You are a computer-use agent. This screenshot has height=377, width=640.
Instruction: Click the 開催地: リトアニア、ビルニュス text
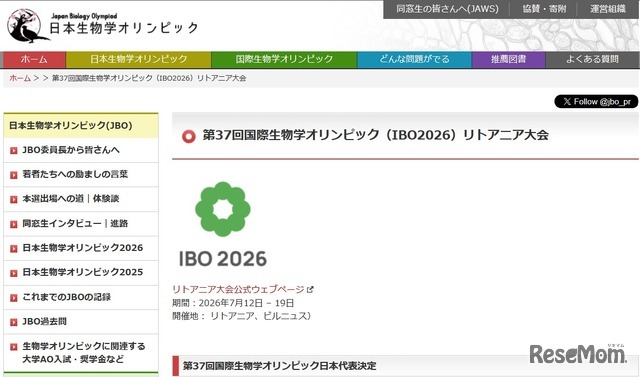(242, 316)
